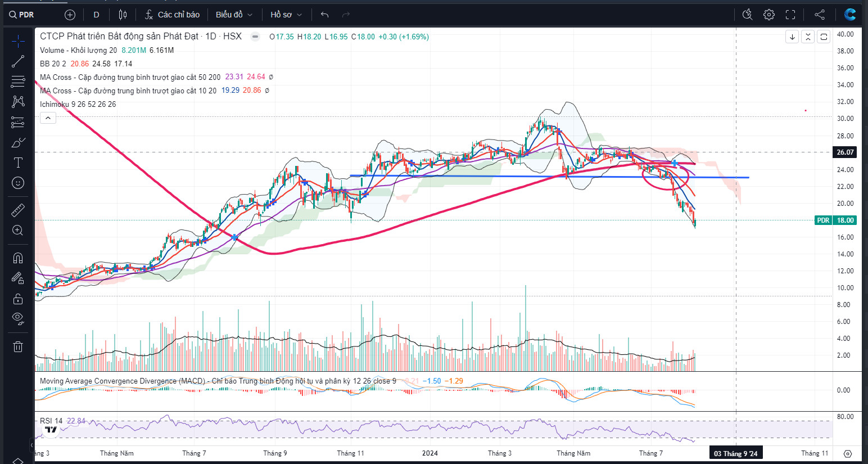Click the collapse pane chevrons button
Screen dimensions: 868x464
(x=808, y=37)
